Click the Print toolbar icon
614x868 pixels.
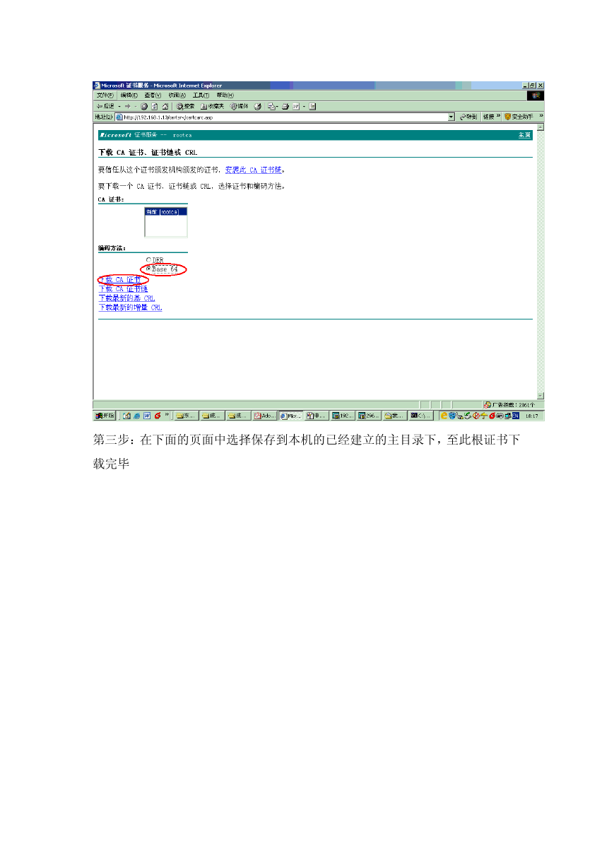285,106
